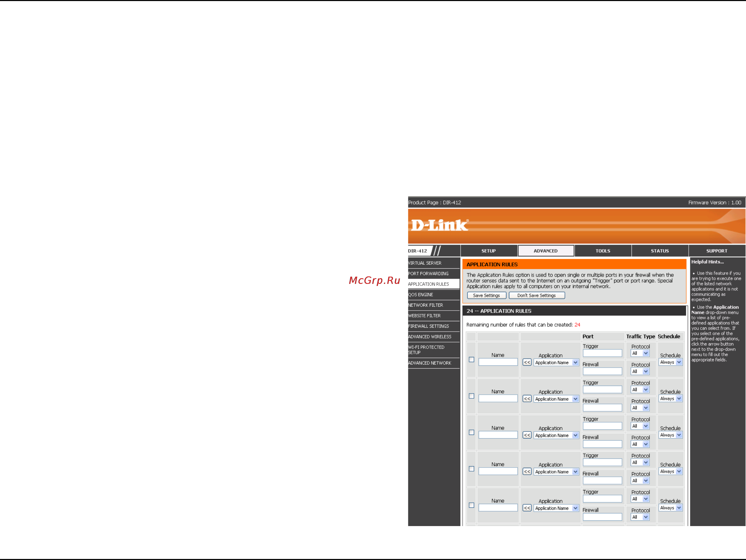Click the Firewall port field in the fourth rule
The image size is (746, 560).
click(x=602, y=480)
